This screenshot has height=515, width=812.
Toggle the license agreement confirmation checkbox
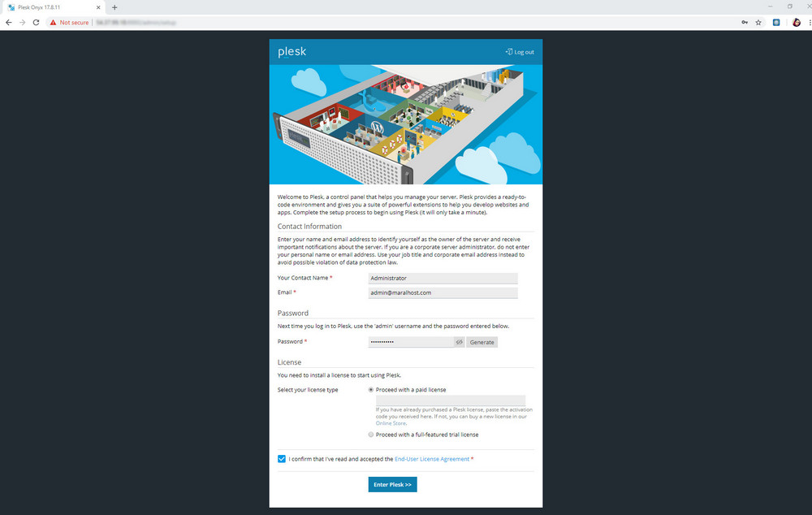click(282, 459)
